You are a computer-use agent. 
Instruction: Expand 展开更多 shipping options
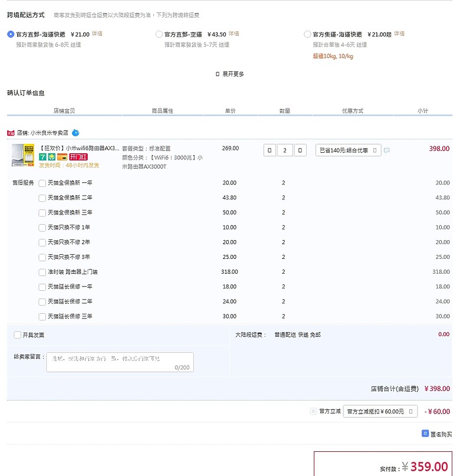pos(229,74)
